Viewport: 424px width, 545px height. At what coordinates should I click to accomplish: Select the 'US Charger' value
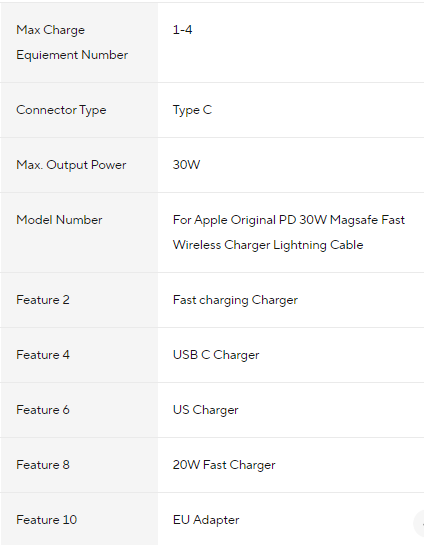pyautogui.click(x=205, y=410)
